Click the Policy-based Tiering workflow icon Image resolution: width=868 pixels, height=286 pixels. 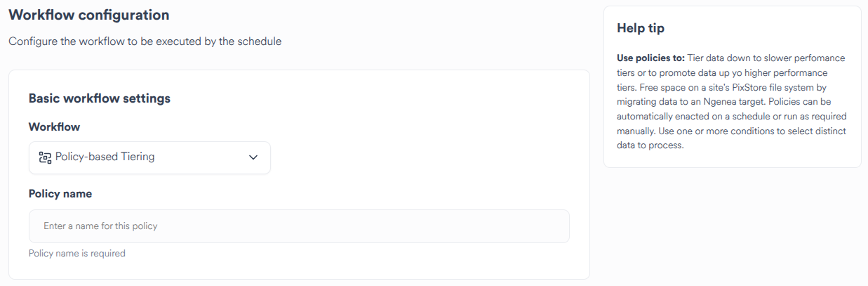pos(45,157)
